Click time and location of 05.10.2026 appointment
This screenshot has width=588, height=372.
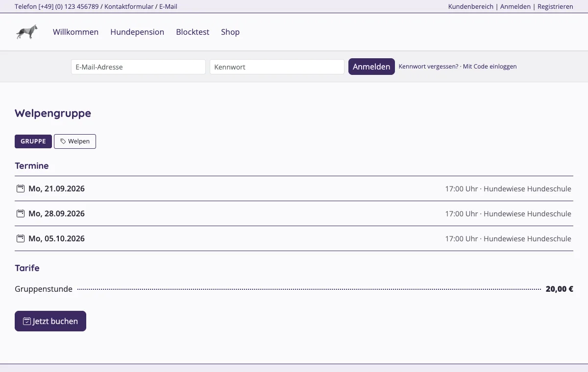(x=508, y=239)
